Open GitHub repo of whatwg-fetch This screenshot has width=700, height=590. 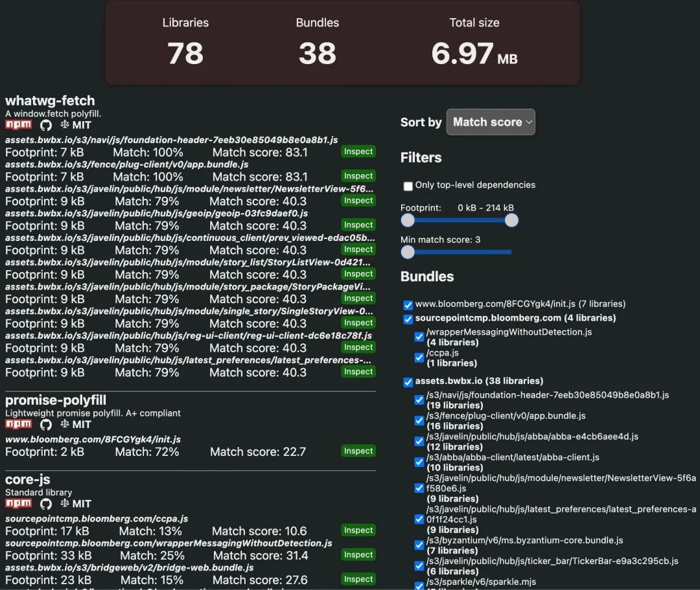[46, 125]
